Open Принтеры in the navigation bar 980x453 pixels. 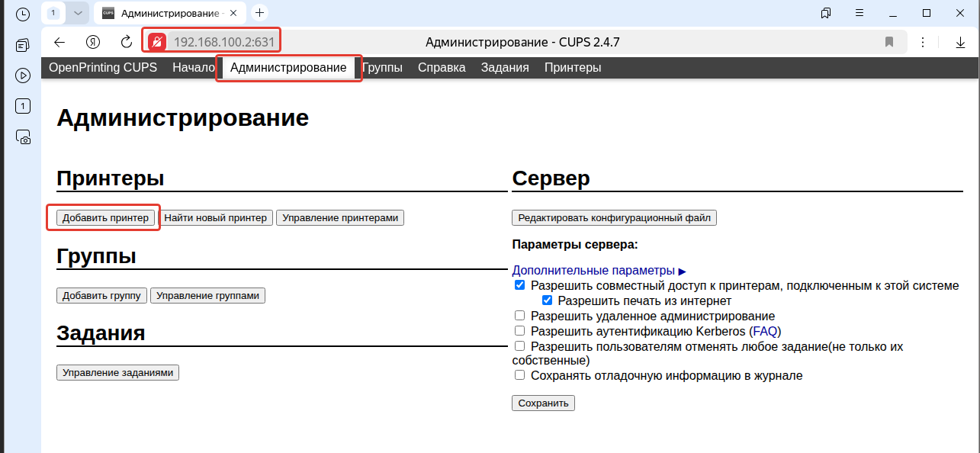[573, 68]
